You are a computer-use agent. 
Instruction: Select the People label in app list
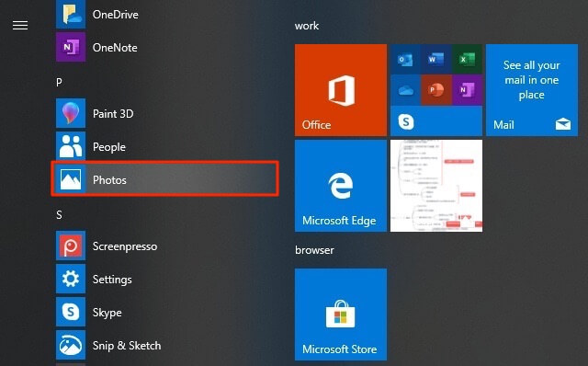click(109, 147)
